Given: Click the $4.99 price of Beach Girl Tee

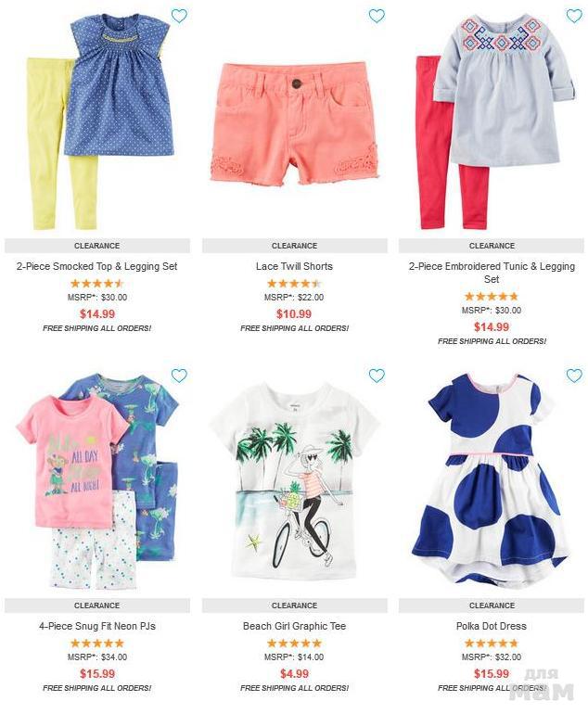Looking at the screenshot, I should 294,673.
